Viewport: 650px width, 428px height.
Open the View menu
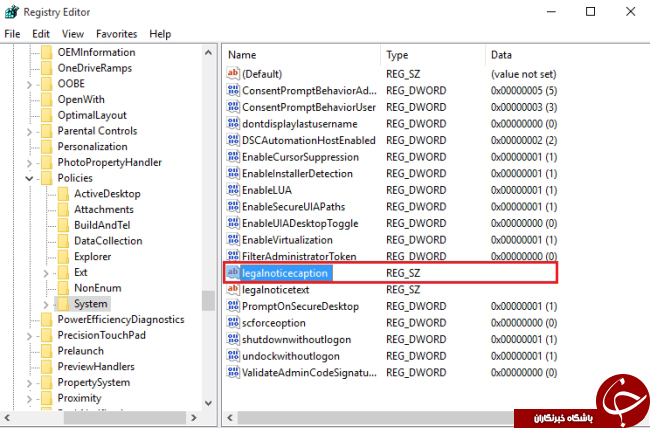pos(73,34)
